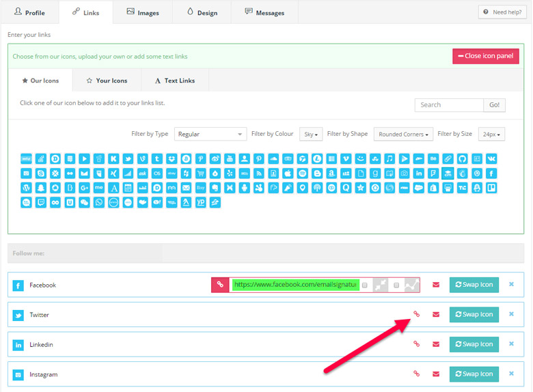Screen dimensions: 533x392
Task: Switch to the Messages tab
Action: click(265, 12)
